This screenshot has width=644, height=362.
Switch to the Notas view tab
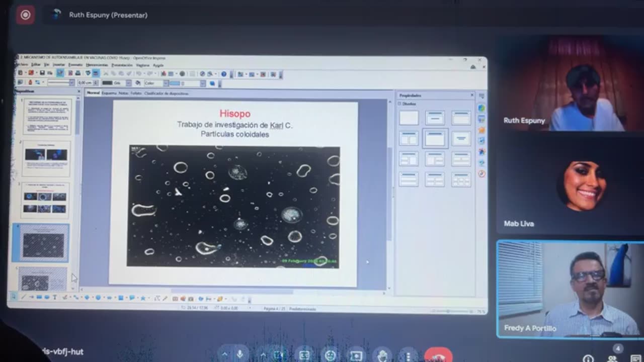point(123,93)
